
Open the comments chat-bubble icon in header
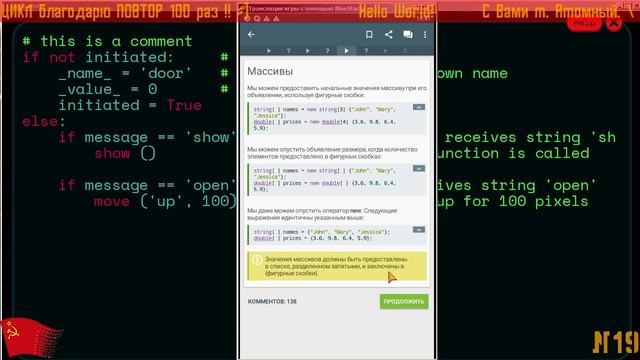point(408,35)
